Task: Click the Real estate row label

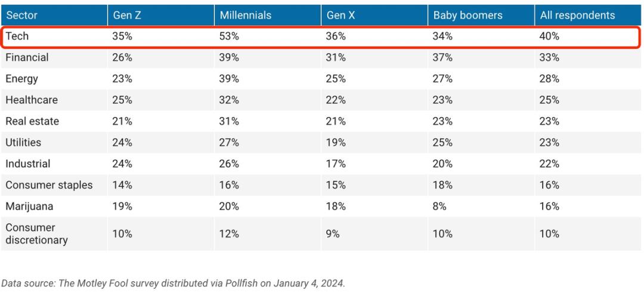Action: coord(32,121)
